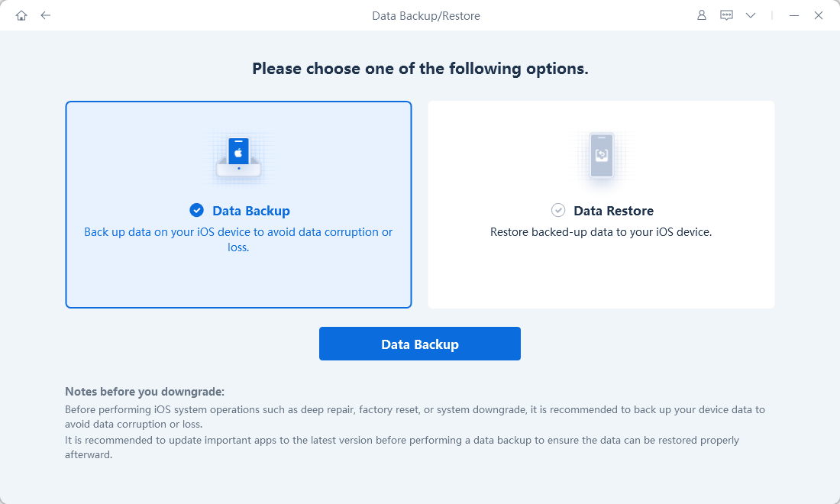Open the feedback chat bubble icon
The height and width of the screenshot is (504, 840).
pos(726,15)
